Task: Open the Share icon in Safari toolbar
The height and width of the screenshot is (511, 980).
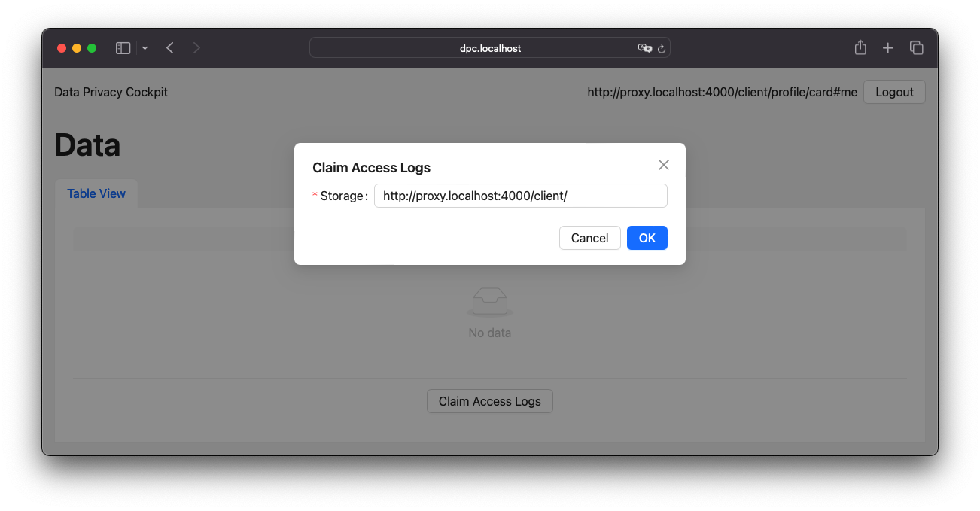Action: (x=860, y=47)
